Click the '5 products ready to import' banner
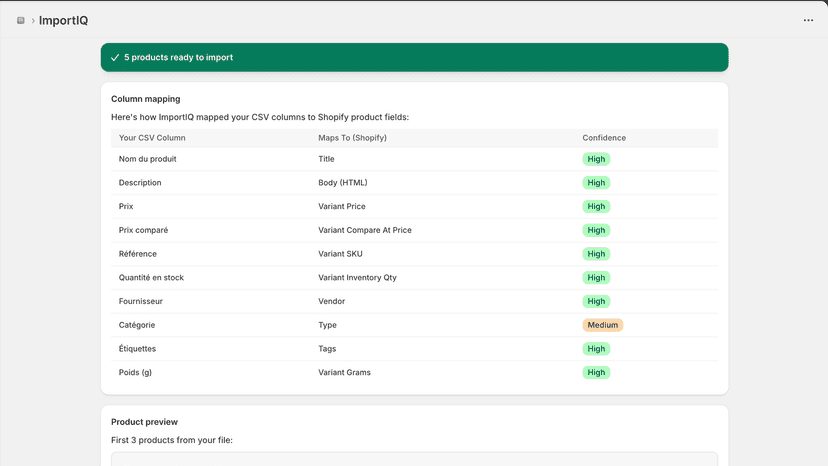 (x=415, y=57)
